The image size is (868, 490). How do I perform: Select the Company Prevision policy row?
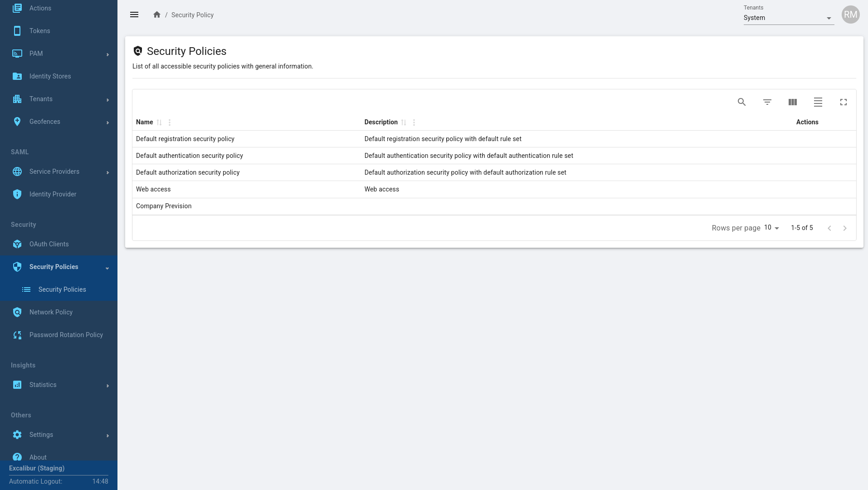tap(164, 206)
